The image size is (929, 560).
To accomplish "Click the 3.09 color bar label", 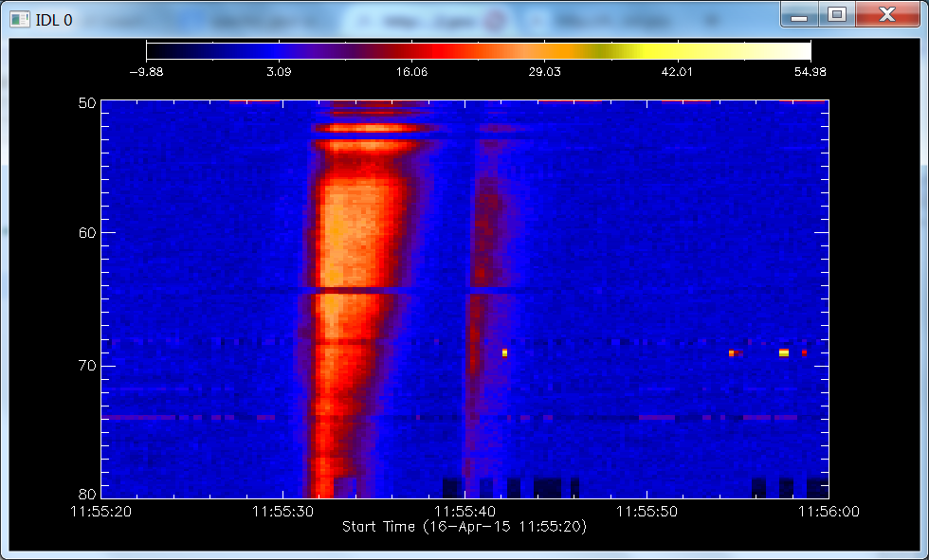I will point(279,72).
